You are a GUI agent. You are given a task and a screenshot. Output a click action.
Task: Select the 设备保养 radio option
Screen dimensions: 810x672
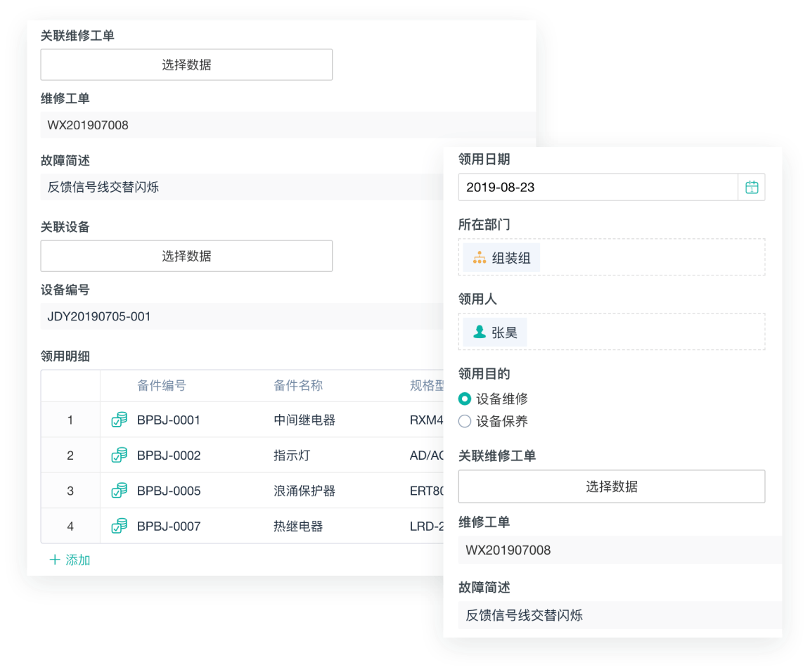pos(465,421)
